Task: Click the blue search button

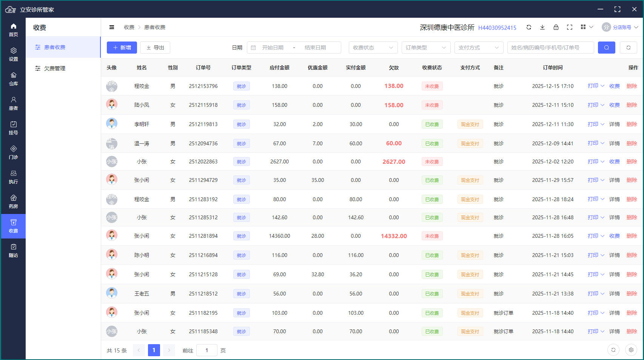Action: 607,48
